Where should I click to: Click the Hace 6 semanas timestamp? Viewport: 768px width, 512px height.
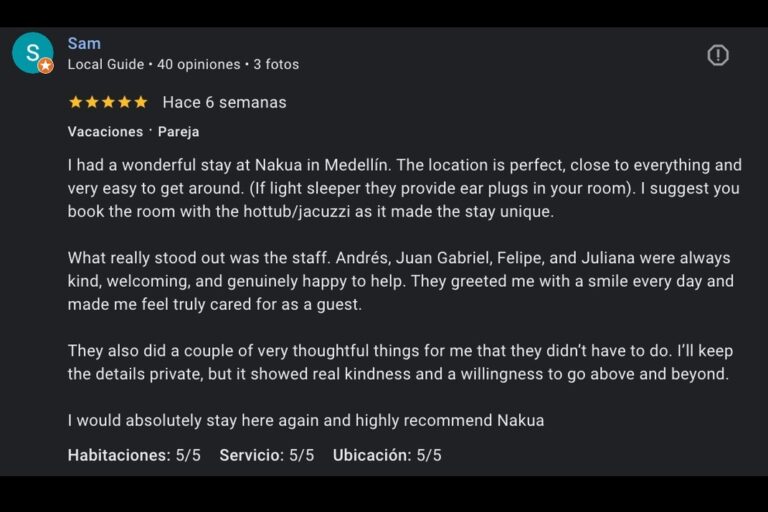click(x=224, y=102)
